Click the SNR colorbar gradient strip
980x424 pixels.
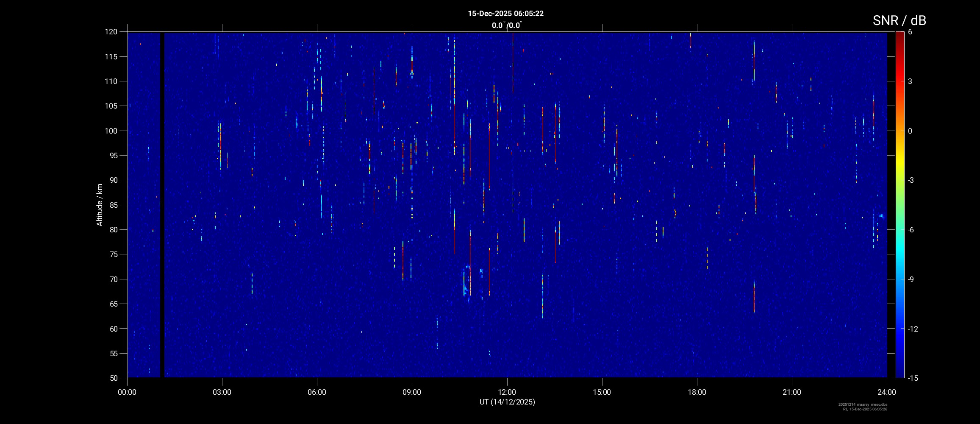click(x=899, y=204)
